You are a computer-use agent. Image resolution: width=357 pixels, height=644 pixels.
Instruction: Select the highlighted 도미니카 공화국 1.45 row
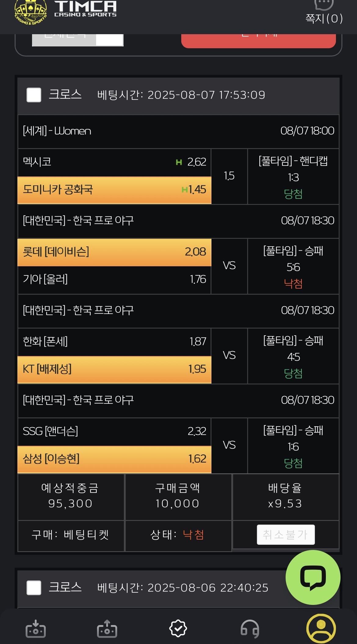point(114,190)
